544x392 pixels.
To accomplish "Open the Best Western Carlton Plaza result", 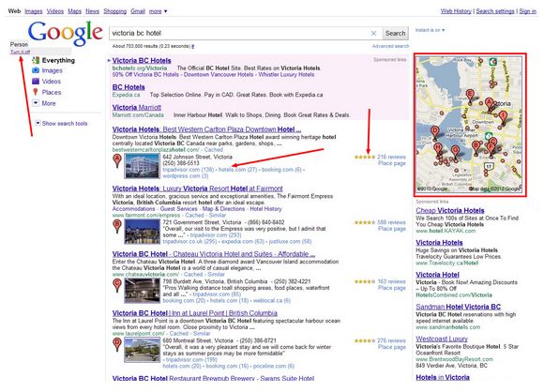I will 206,129.
